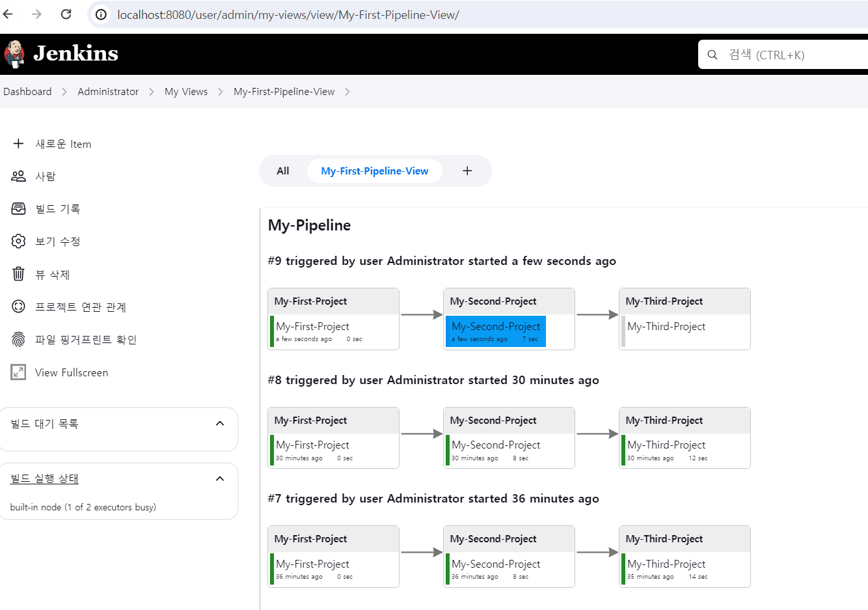
Task: Expand chevron after My-First-Pipeline-View breadcrumb
Action: pyautogui.click(x=347, y=92)
